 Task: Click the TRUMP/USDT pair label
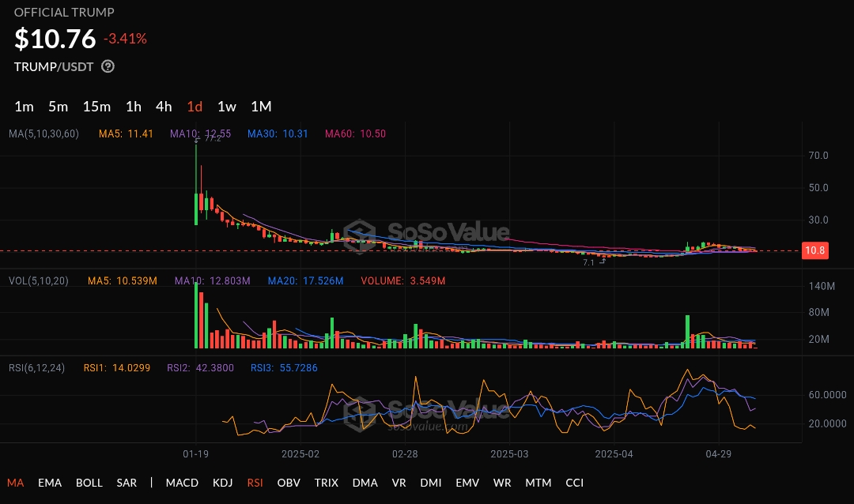(54, 67)
